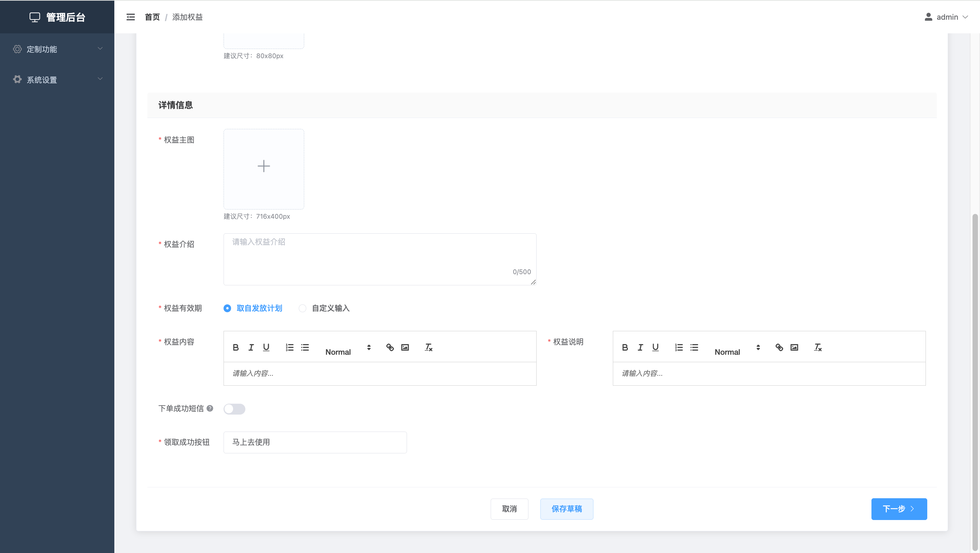Click the 添加权益 breadcrumb
The image size is (980, 553).
click(187, 17)
